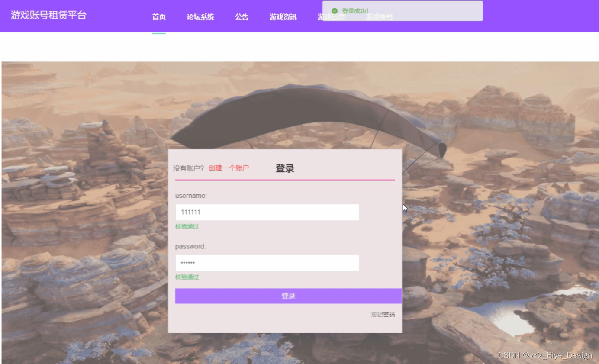
Task: Click the username: label
Action: 191,196
